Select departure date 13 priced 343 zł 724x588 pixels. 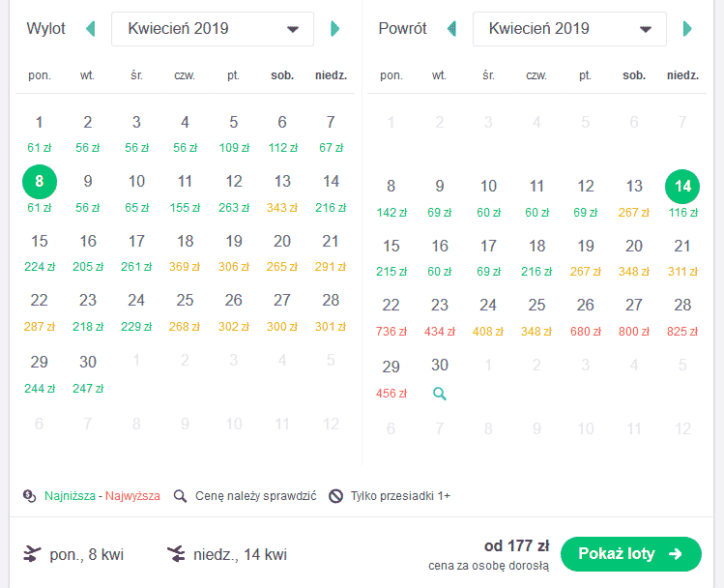pos(282,193)
